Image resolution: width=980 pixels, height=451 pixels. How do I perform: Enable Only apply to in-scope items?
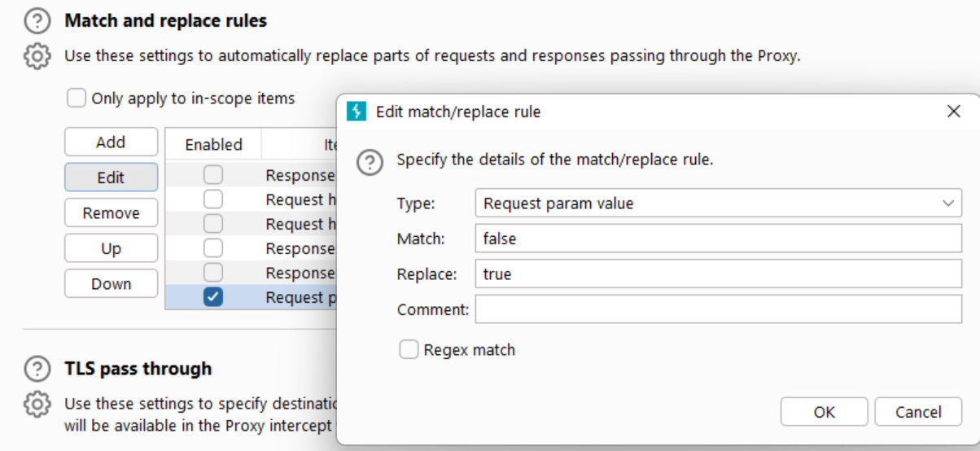(76, 99)
